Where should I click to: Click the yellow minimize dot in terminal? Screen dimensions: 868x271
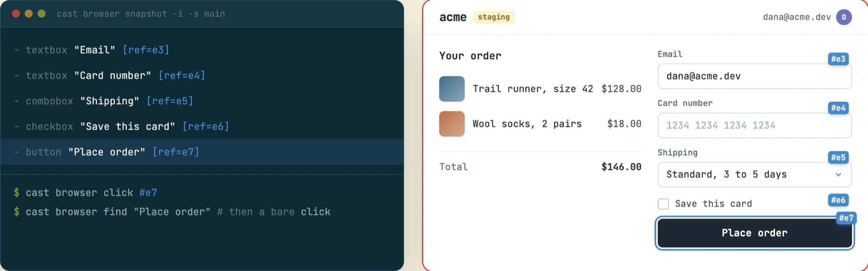[x=29, y=14]
